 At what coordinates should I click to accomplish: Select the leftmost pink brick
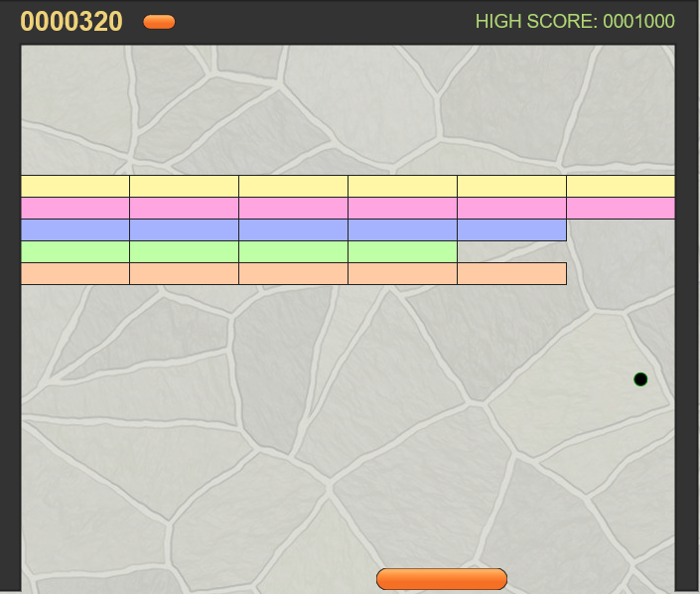click(x=75, y=209)
